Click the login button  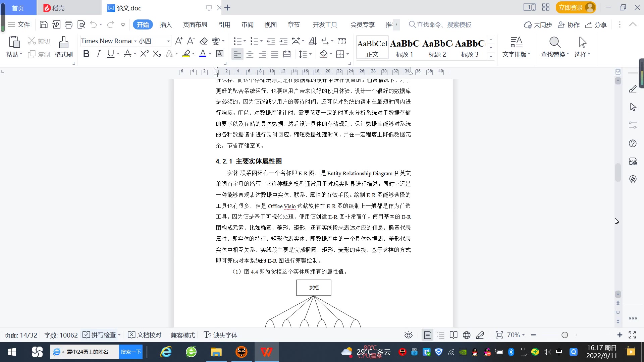pos(576,7)
